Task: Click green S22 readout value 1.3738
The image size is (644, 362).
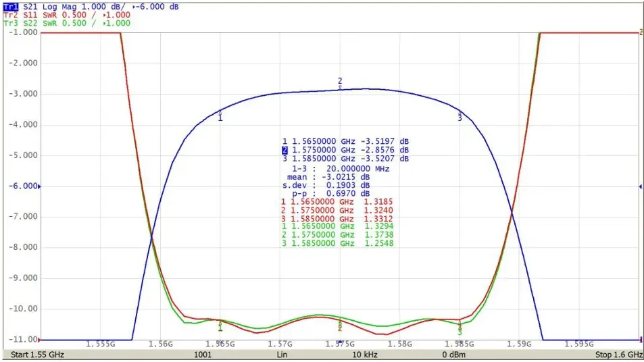Action: click(378, 235)
